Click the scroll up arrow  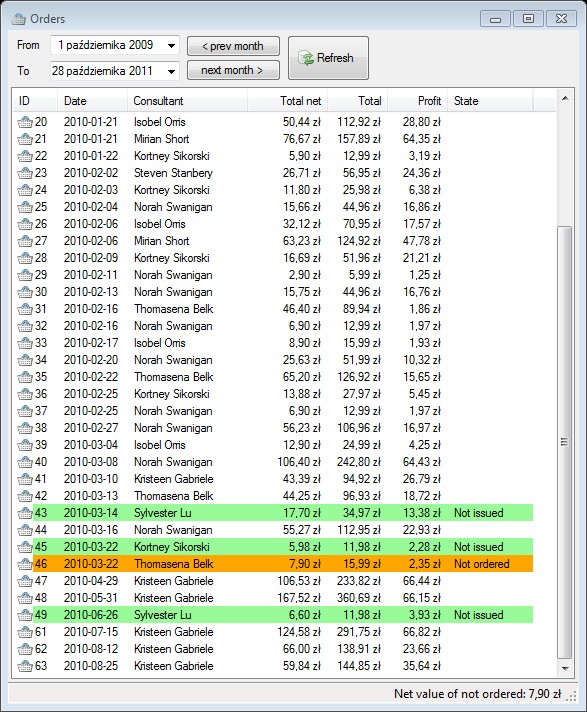[565, 98]
